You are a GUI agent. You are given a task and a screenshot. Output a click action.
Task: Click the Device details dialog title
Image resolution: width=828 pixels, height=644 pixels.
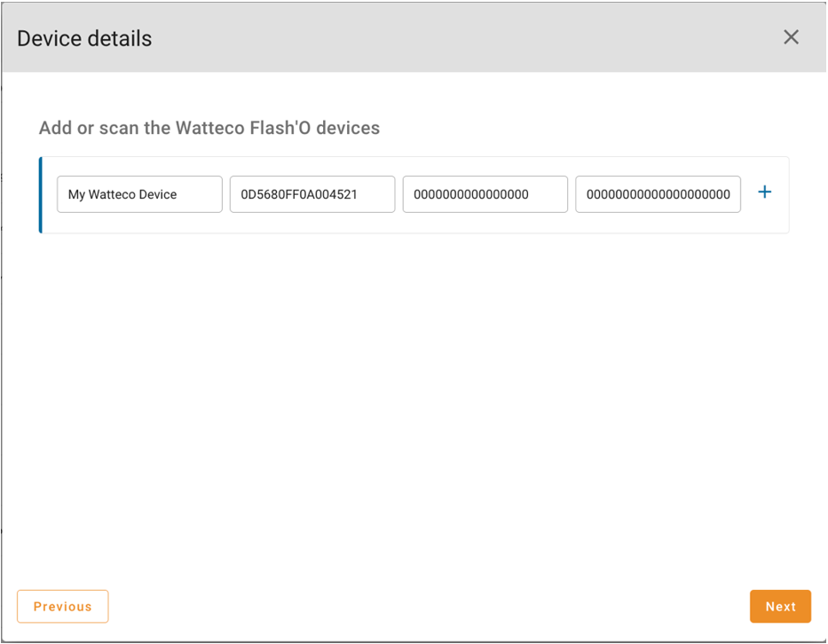[84, 38]
